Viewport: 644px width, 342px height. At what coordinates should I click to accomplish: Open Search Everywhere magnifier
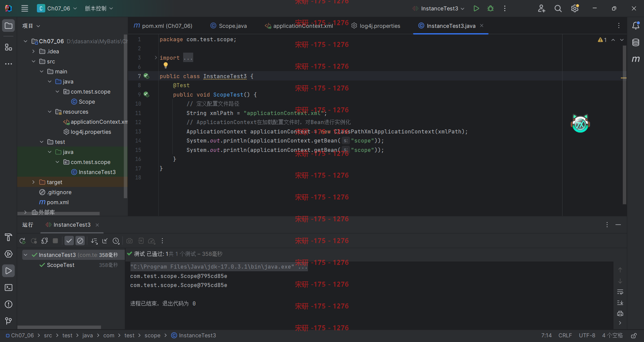pos(558,8)
